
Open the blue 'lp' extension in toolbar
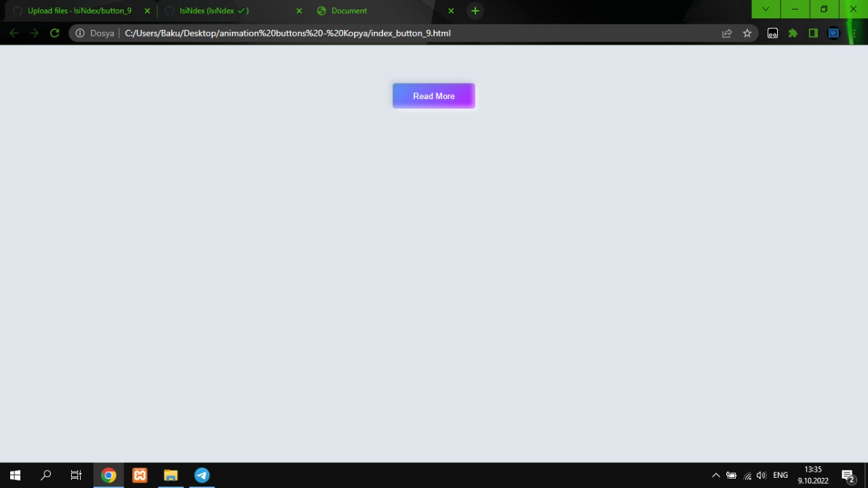tap(833, 33)
